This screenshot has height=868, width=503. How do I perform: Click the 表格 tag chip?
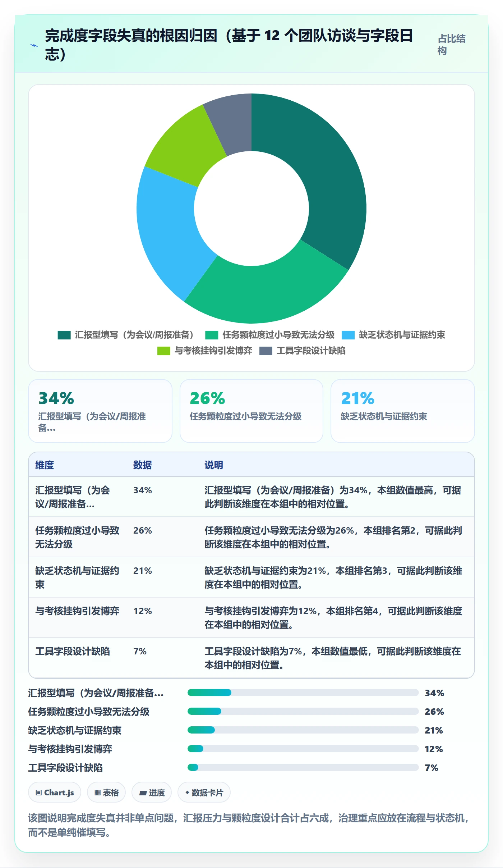106,792
